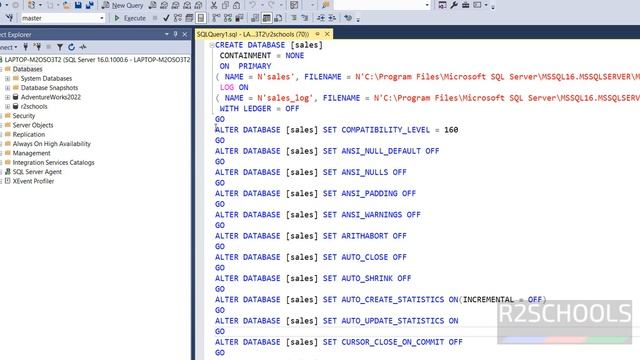Screen dimensions: 640x360
Task: Click the Toolbox icon in top toolbar
Action: (465, 5)
